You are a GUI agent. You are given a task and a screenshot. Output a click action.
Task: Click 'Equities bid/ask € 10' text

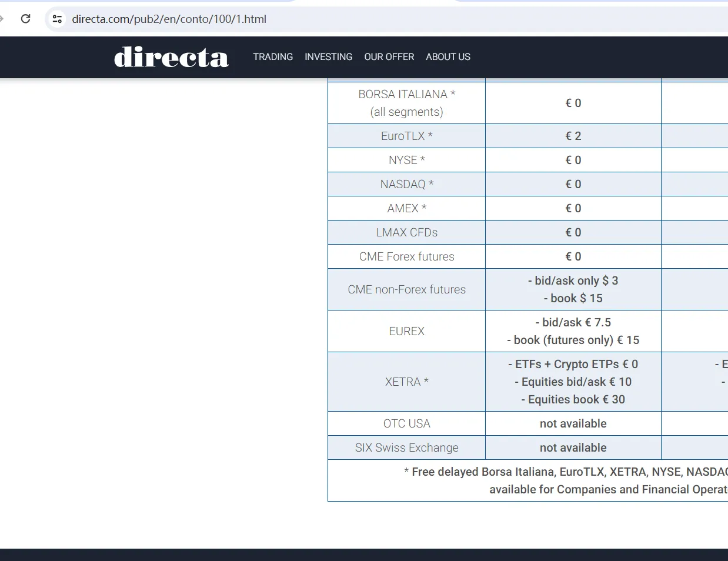coord(573,382)
